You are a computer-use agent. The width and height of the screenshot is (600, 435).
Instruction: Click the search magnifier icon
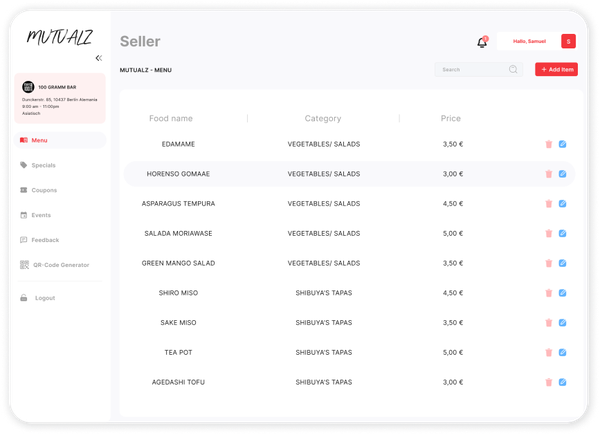click(x=513, y=70)
